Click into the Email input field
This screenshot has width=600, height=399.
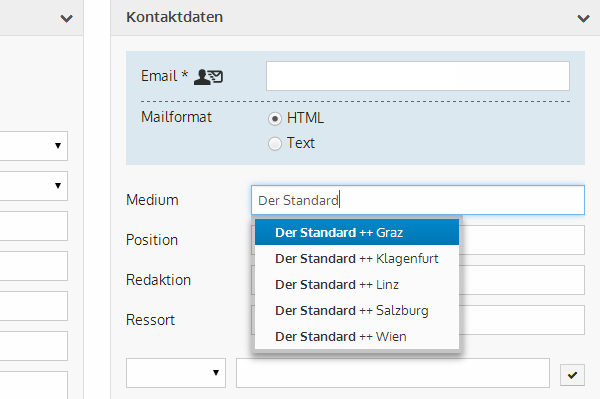tap(418, 76)
